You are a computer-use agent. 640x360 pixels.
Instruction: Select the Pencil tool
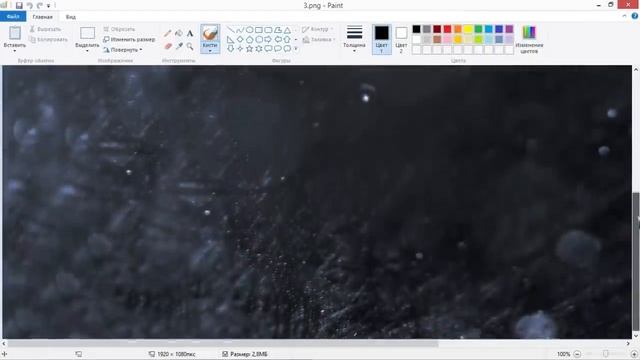click(168, 33)
